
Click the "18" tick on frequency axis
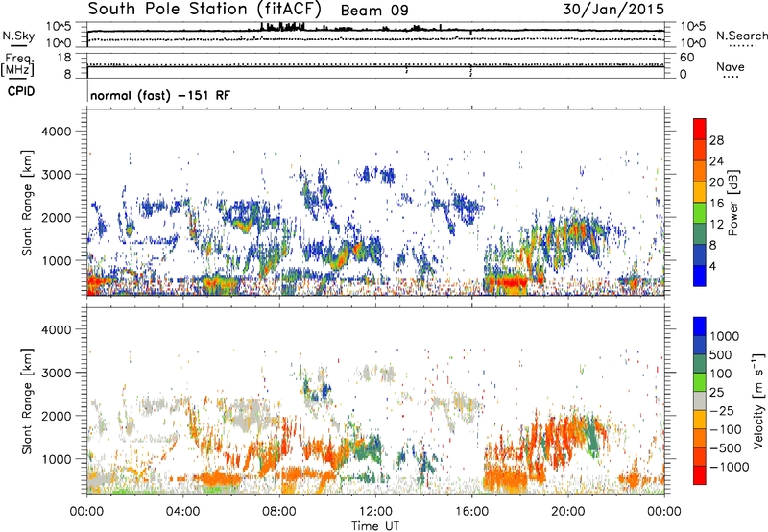pos(64,58)
